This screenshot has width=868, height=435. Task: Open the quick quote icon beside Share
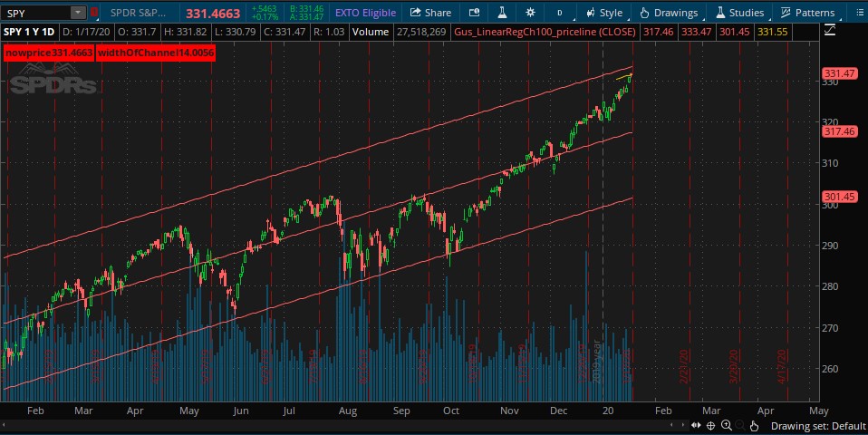(475, 12)
